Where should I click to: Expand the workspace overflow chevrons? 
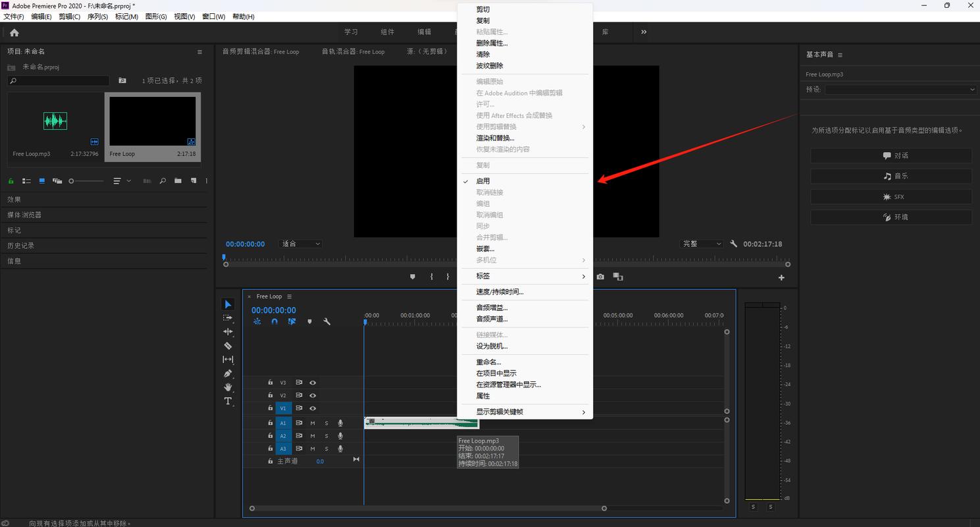coord(644,32)
